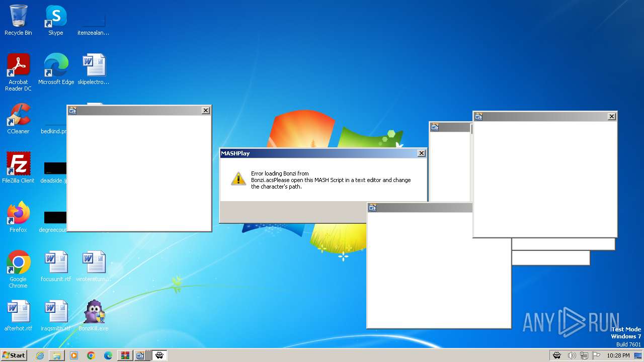Select the focusunit.rtf document
Image resolution: width=644 pixels, height=362 pixels.
[56, 266]
